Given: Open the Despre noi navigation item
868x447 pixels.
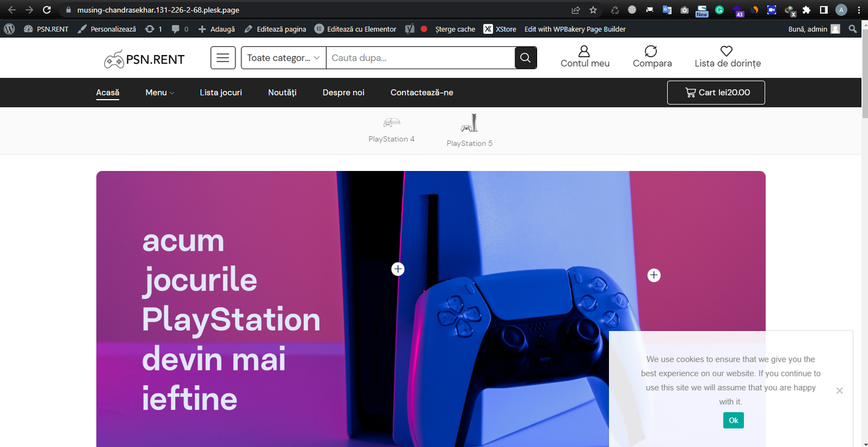Looking at the screenshot, I should 343,92.
